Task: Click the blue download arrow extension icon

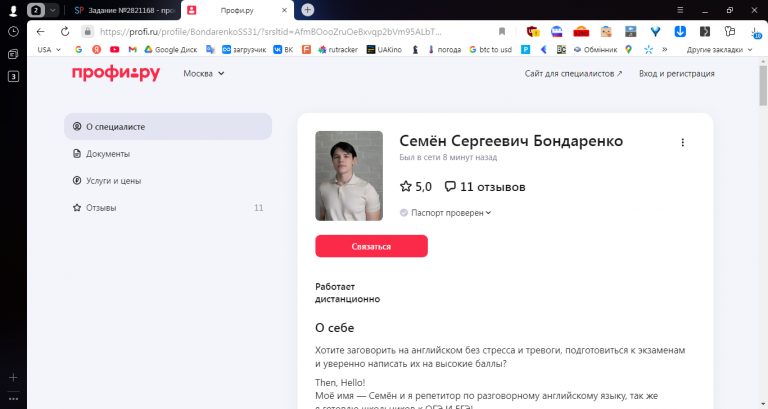Action: [x=680, y=32]
